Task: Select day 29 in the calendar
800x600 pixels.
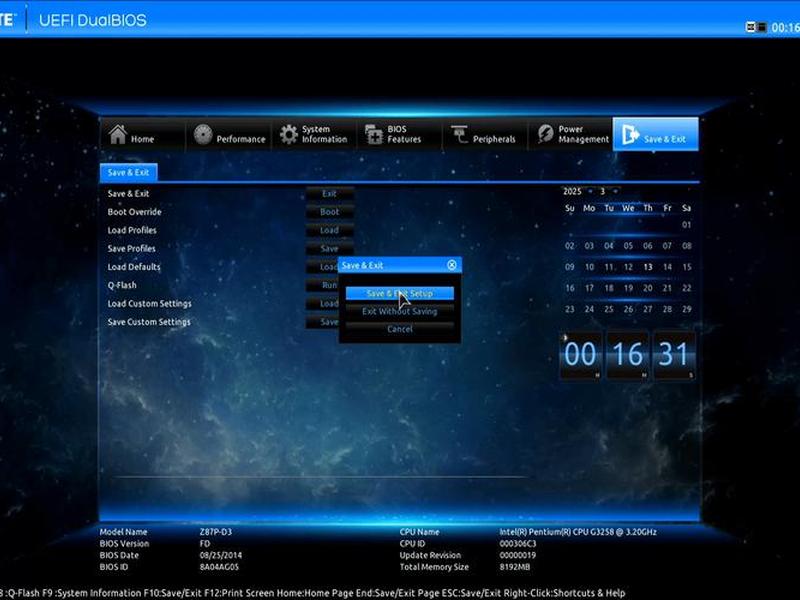Action: click(x=687, y=309)
